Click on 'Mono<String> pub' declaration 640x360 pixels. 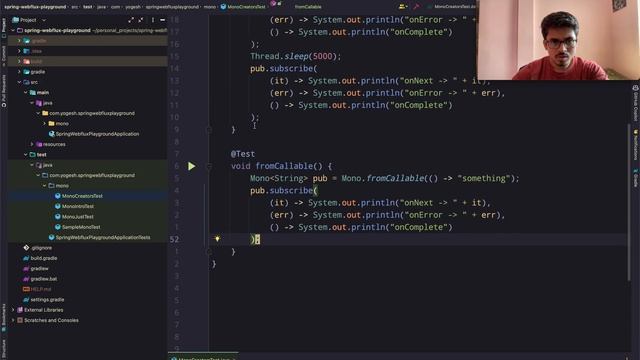(x=289, y=178)
